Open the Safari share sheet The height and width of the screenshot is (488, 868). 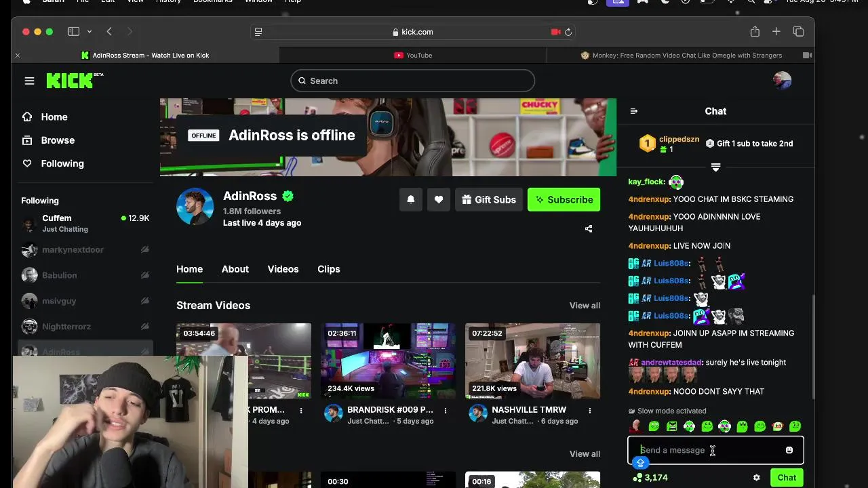pyautogui.click(x=755, y=32)
